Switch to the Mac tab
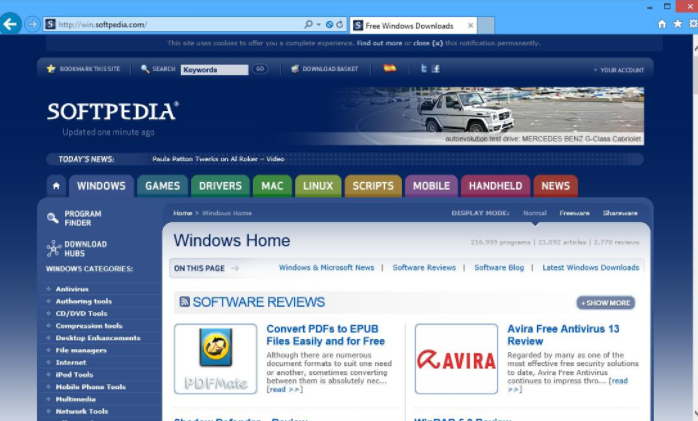Screen dimensions: 698x421 (272, 186)
